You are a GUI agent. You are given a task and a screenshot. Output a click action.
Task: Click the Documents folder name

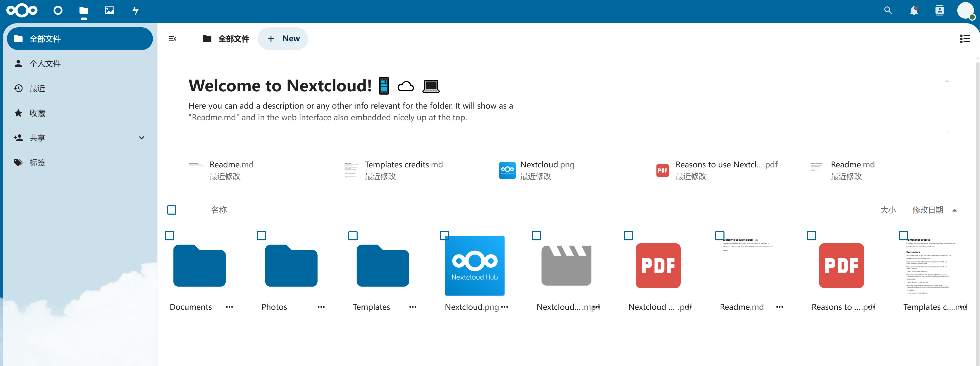coord(191,307)
